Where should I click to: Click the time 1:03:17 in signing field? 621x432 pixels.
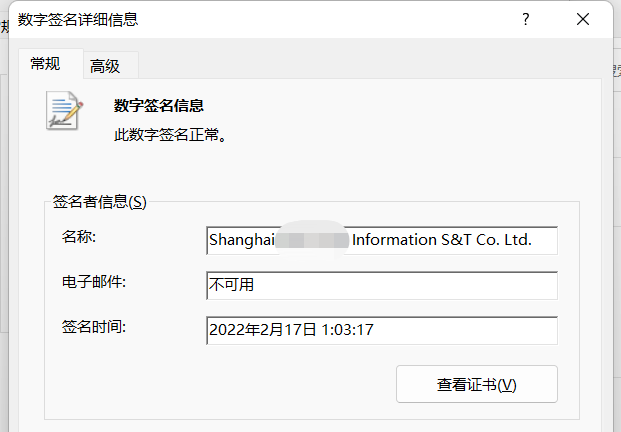tap(346, 329)
